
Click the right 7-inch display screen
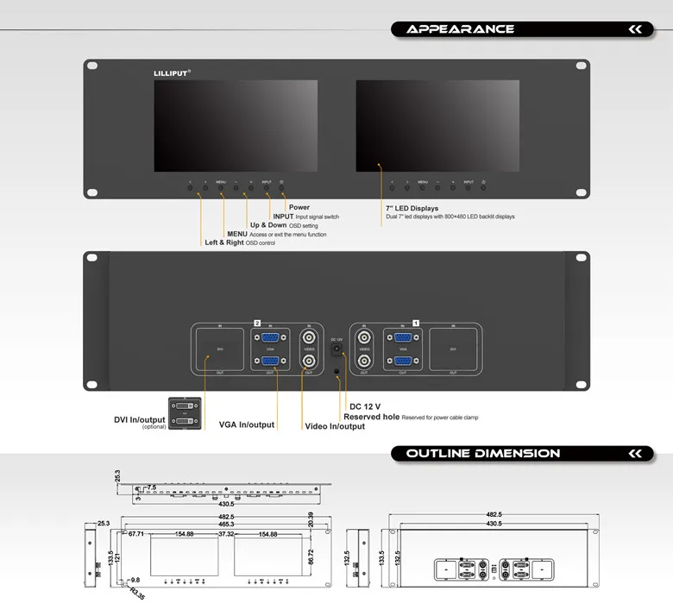pos(437,126)
